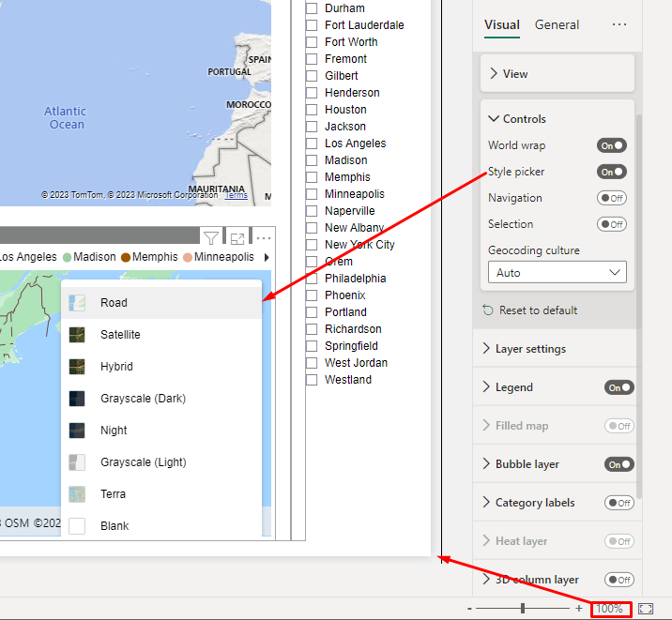Check the New York City checkbox
The width and height of the screenshot is (672, 620).
pyautogui.click(x=312, y=245)
